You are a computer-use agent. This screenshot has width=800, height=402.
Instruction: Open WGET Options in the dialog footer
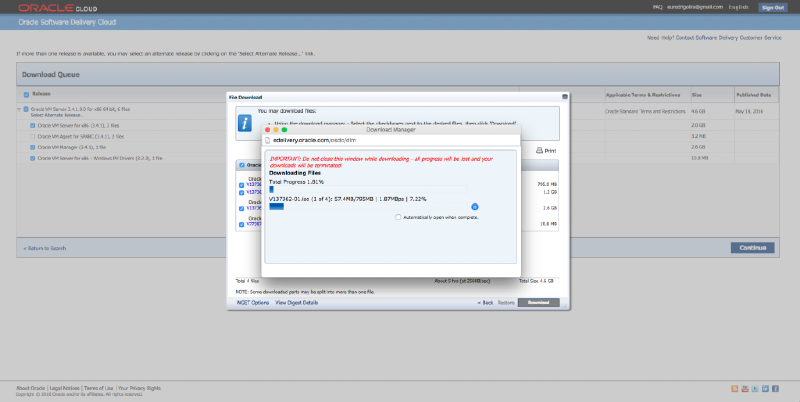tap(252, 301)
